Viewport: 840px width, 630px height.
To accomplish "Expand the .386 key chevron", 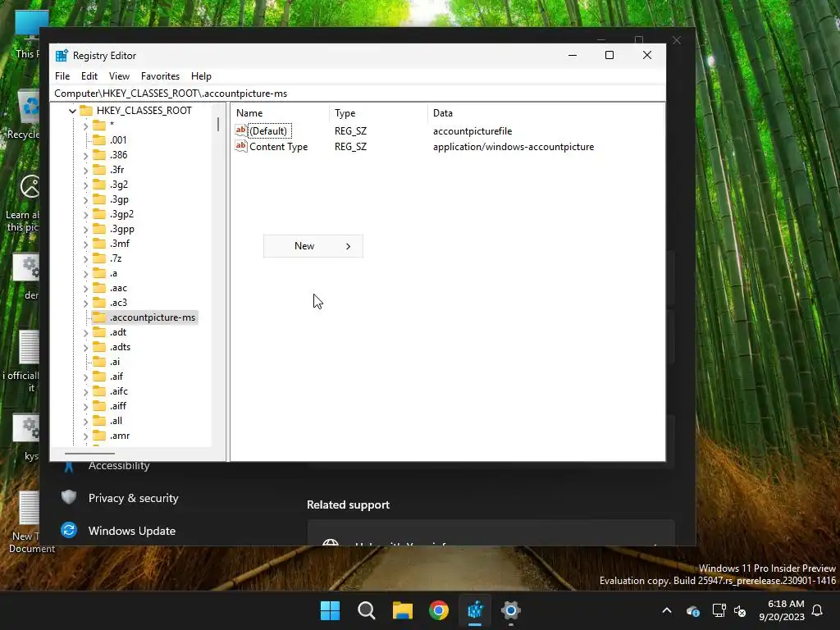I will pos(85,155).
